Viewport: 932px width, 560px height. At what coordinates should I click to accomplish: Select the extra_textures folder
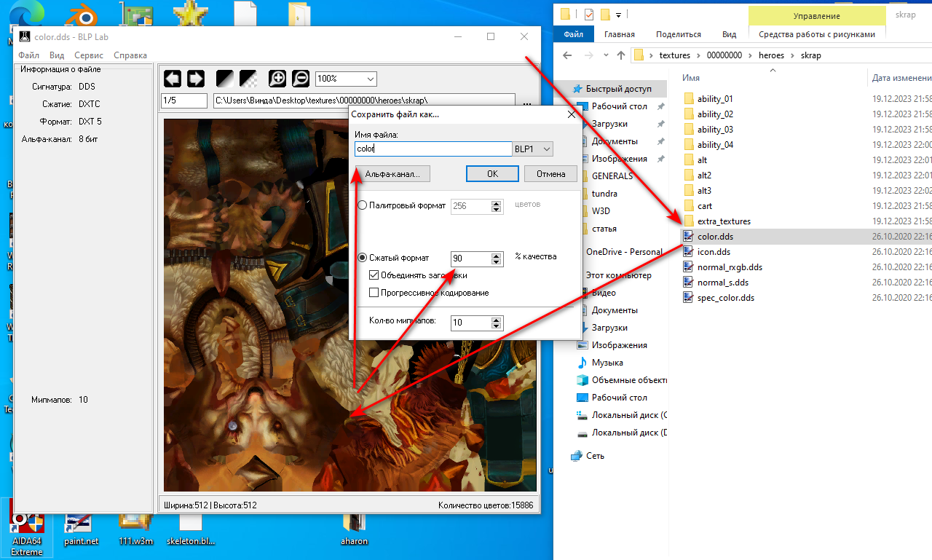point(724,221)
